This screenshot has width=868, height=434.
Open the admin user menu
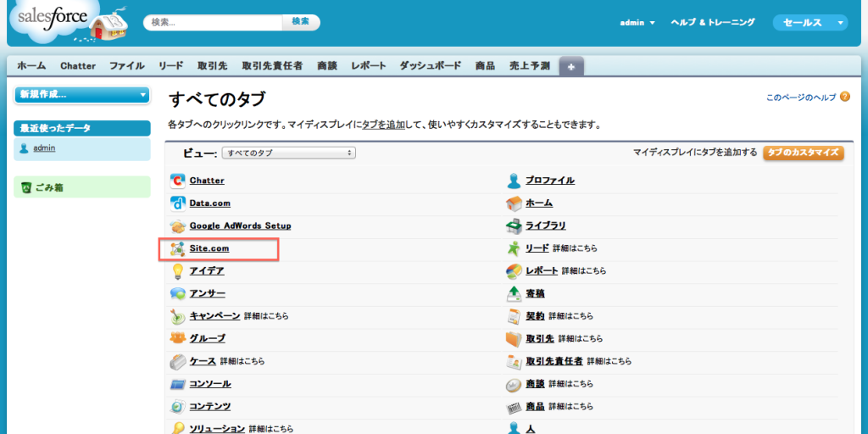[x=637, y=23]
